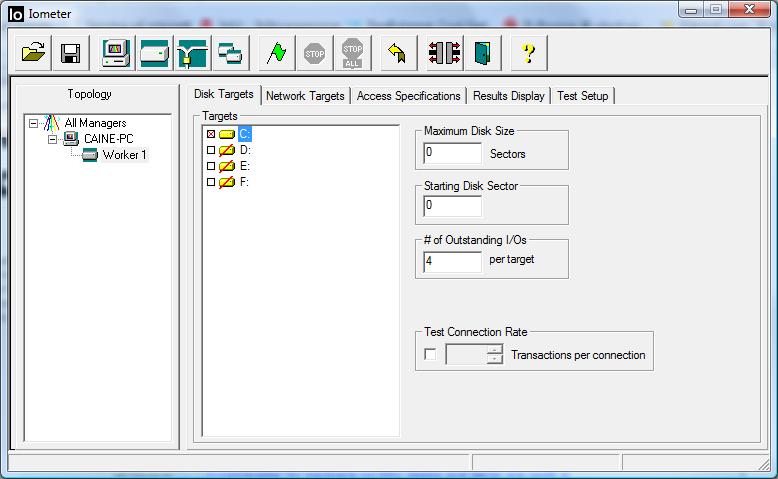Open a test configuration file

(33, 53)
